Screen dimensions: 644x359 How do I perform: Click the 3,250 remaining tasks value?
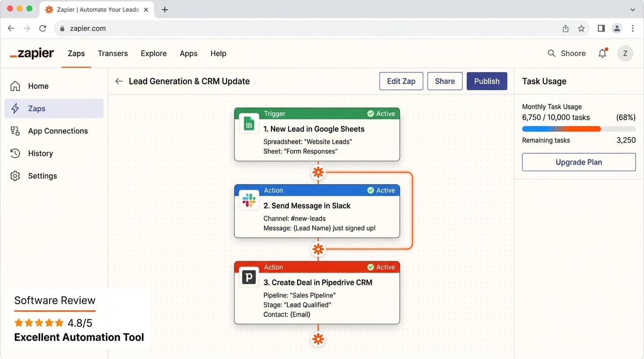[x=626, y=140]
